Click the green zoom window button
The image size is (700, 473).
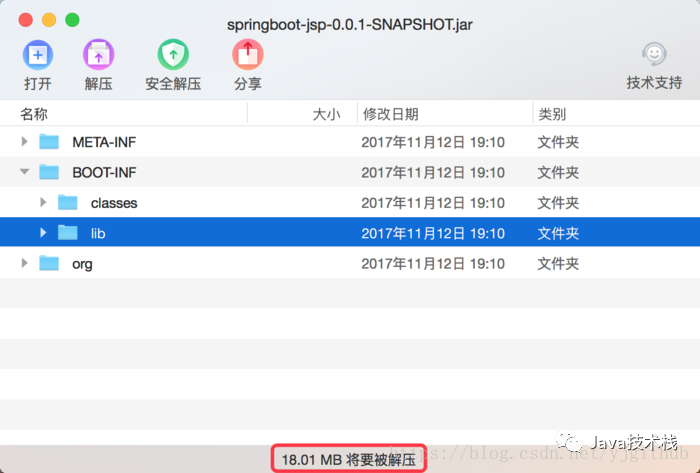pos(72,20)
